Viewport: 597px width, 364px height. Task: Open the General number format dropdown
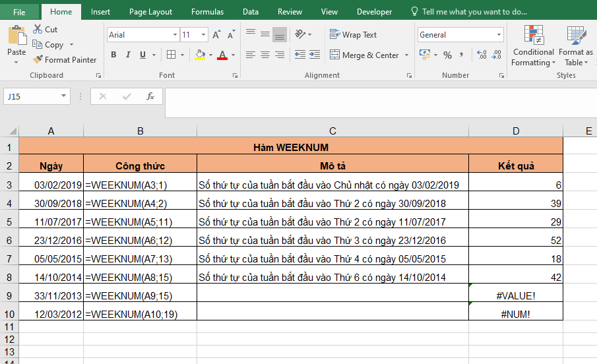[x=499, y=35]
